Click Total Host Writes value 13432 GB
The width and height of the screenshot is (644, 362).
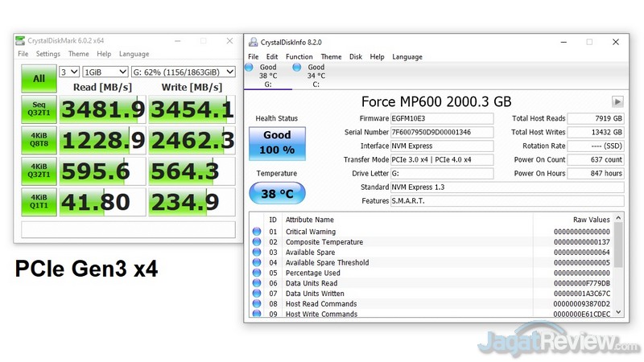coord(596,132)
